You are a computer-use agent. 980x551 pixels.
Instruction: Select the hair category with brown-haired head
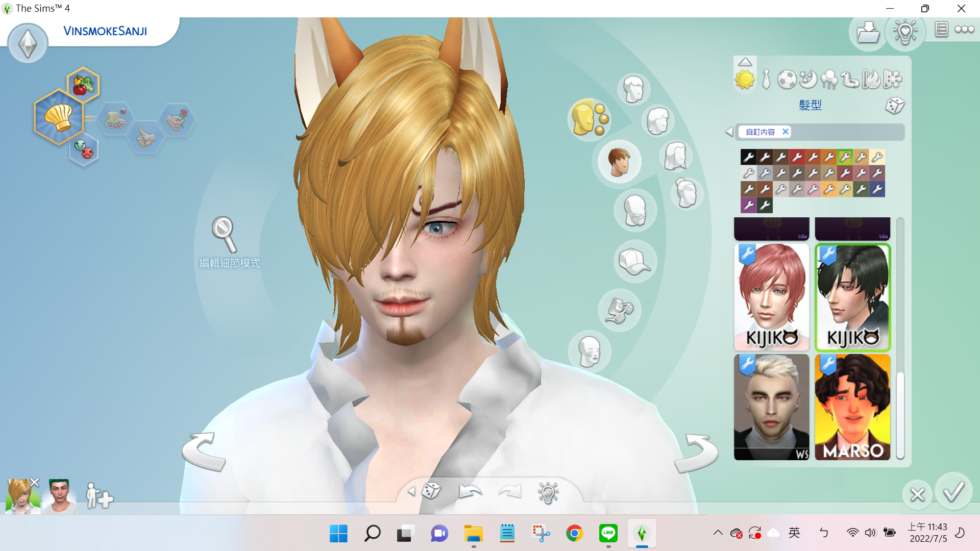[x=619, y=162]
